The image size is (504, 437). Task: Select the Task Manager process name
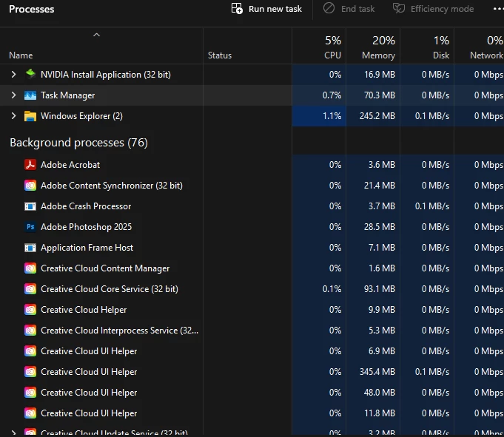tap(67, 95)
